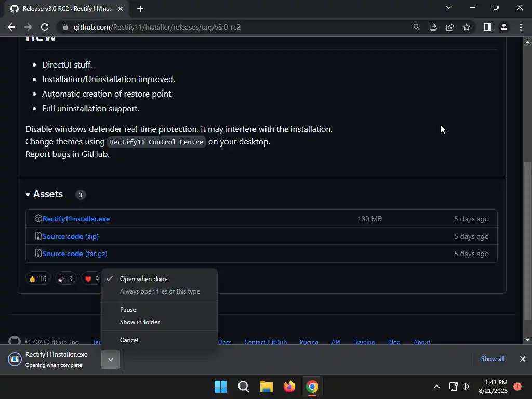Open the Blog footer link
The height and width of the screenshot is (399, 532).
click(x=394, y=342)
